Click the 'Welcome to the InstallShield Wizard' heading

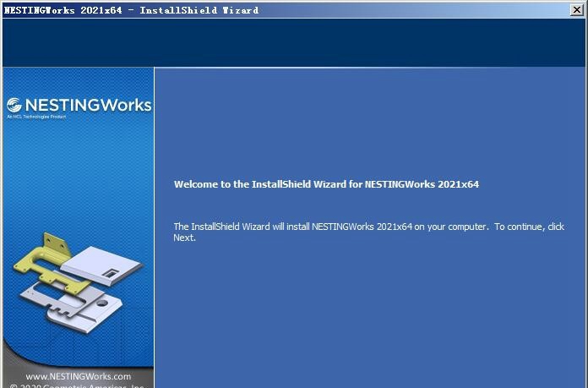click(x=326, y=184)
